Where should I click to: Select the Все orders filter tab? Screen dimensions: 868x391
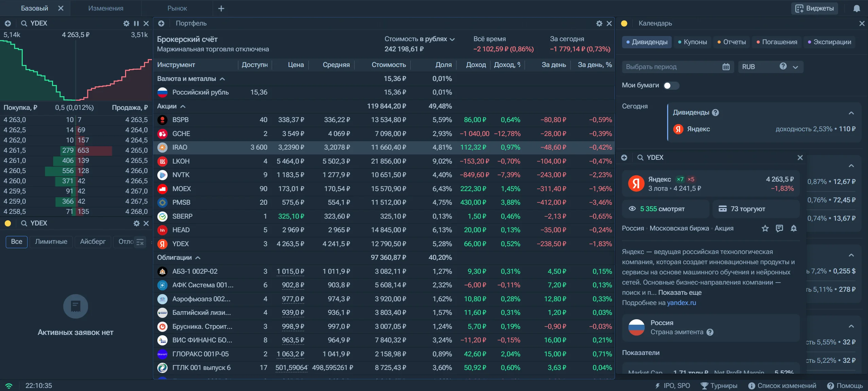[x=17, y=242]
